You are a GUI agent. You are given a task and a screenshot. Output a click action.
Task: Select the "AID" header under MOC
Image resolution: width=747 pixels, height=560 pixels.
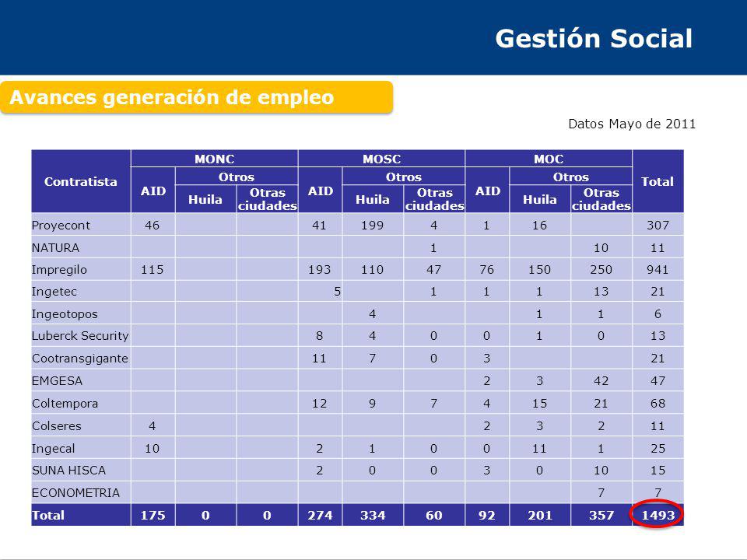(487, 191)
